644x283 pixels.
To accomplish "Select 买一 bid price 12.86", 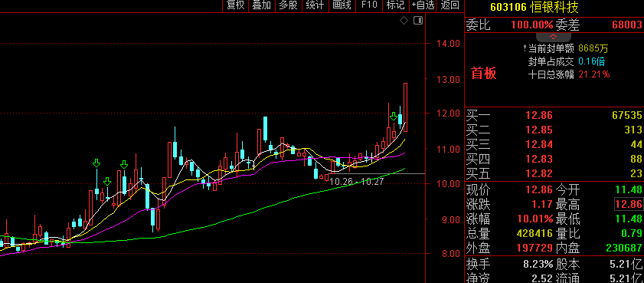I will (539, 115).
